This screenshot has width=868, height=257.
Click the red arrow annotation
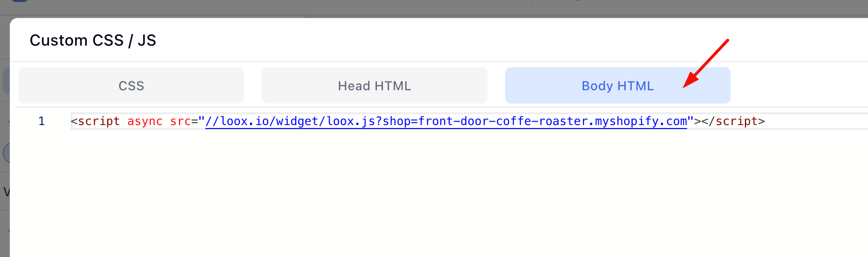tap(706, 63)
